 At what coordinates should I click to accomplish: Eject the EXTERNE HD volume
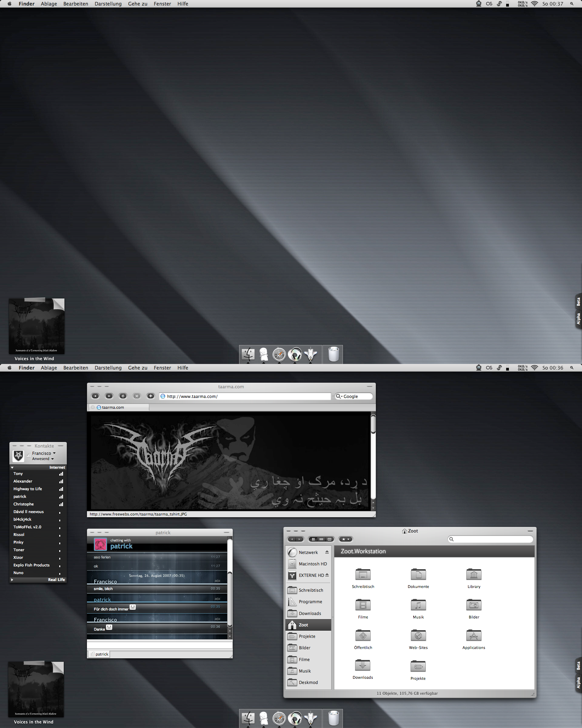click(327, 575)
